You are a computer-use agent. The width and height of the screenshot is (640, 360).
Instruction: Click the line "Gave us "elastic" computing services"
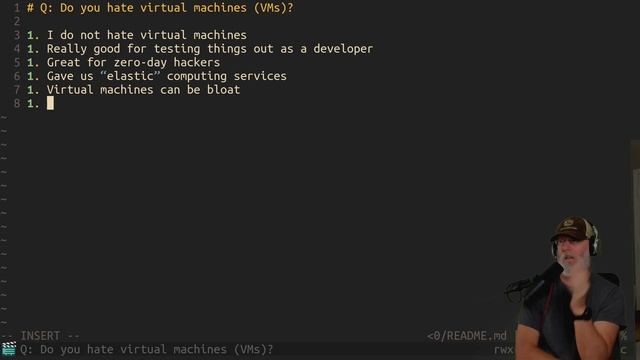pyautogui.click(x=167, y=76)
